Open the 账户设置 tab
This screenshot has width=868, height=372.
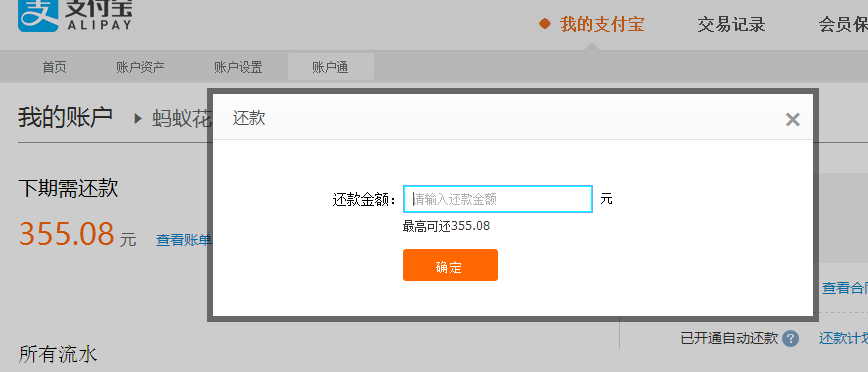[x=238, y=68]
